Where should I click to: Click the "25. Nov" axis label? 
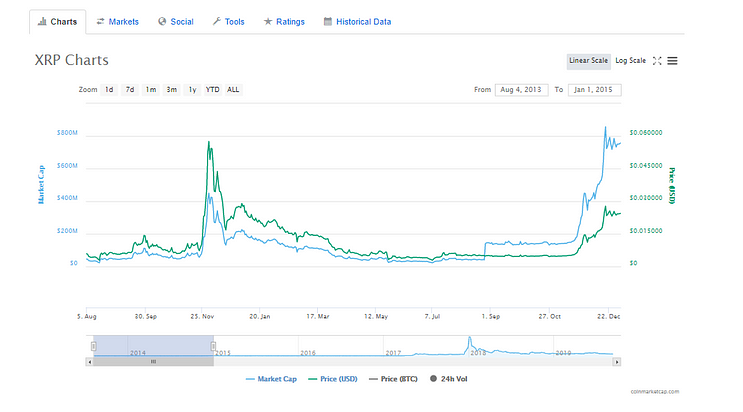coord(202,316)
